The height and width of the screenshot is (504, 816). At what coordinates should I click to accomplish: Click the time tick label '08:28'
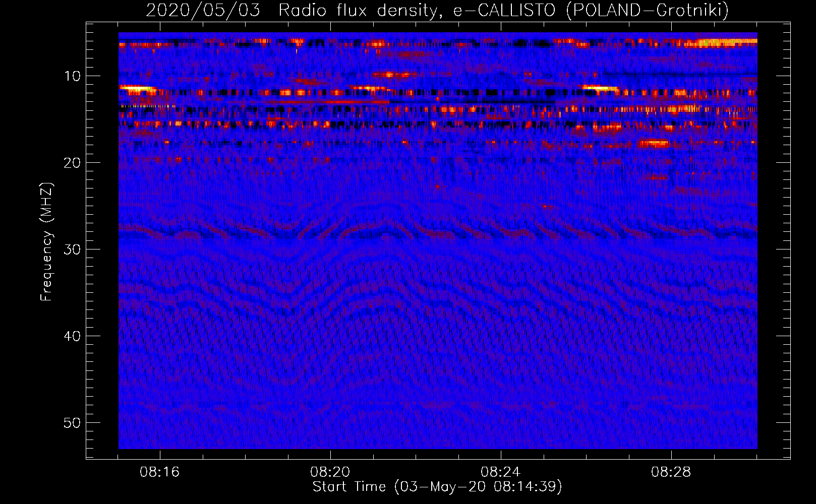click(x=671, y=472)
